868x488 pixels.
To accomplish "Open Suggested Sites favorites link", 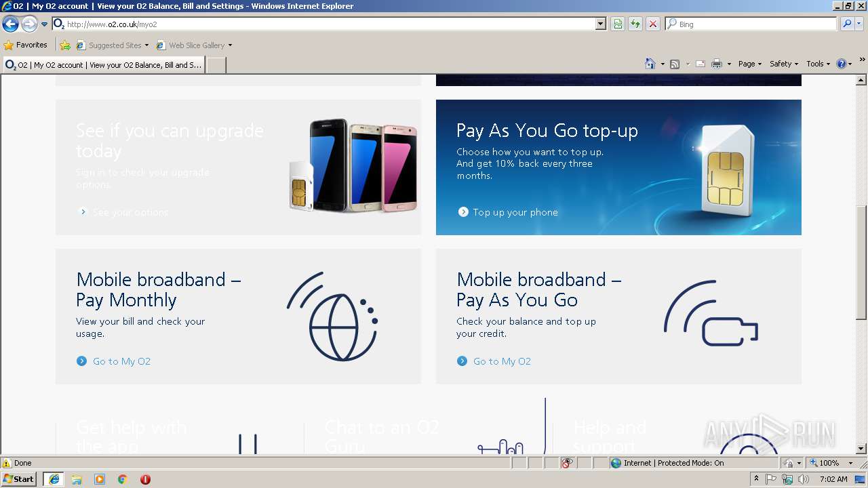I will [x=113, y=45].
